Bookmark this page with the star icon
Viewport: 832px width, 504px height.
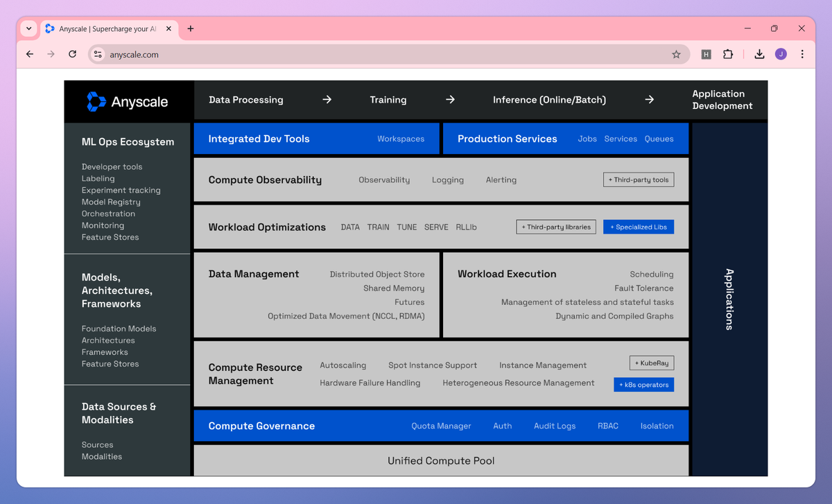click(676, 54)
